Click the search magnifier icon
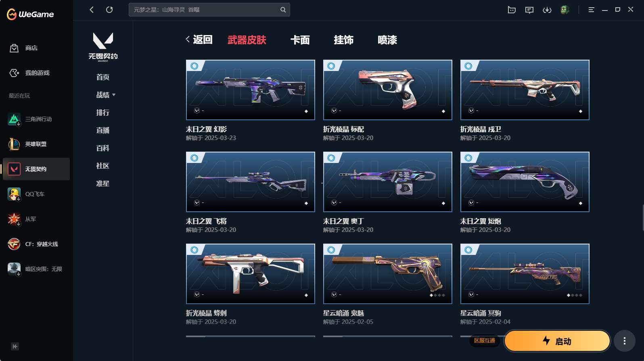Screen dimensions: 644x361 [x=283, y=10]
